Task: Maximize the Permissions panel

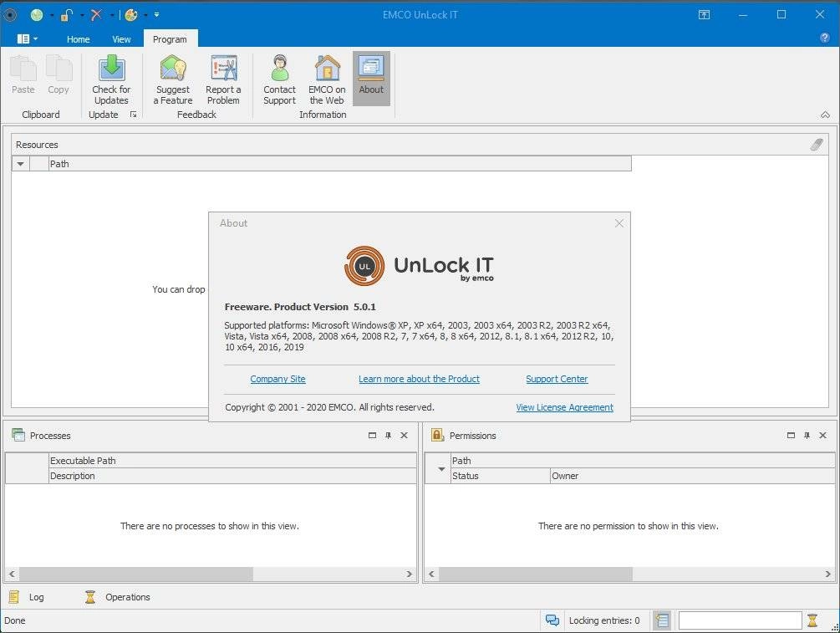Action: point(791,435)
